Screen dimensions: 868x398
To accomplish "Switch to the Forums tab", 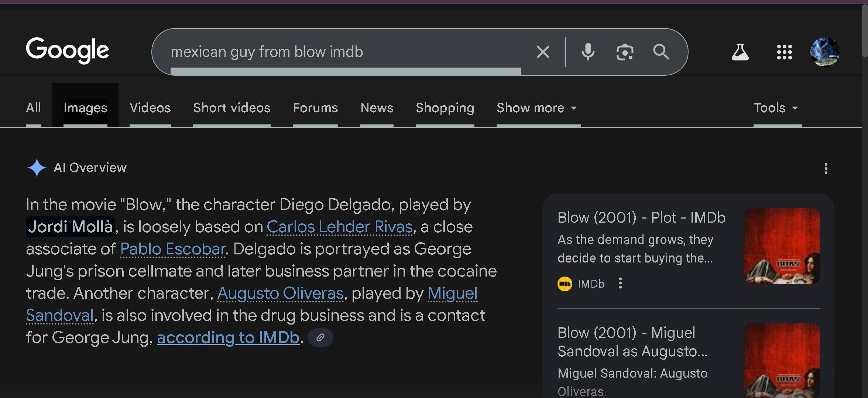I will 315,108.
